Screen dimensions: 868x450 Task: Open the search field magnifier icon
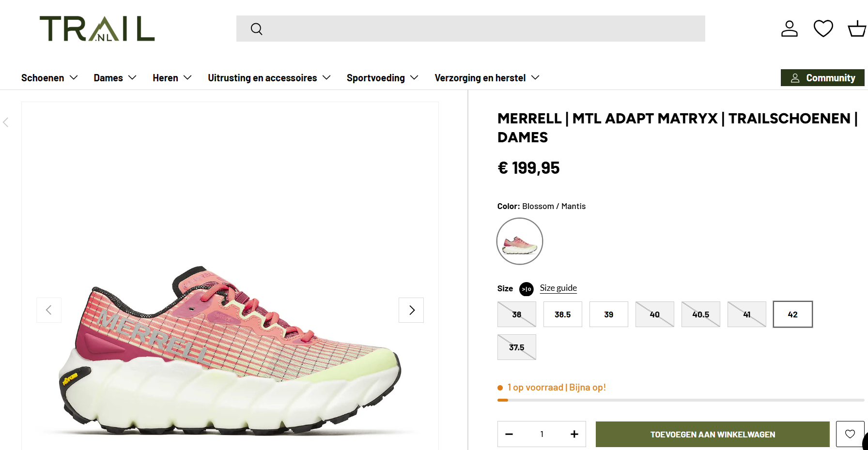click(x=256, y=29)
